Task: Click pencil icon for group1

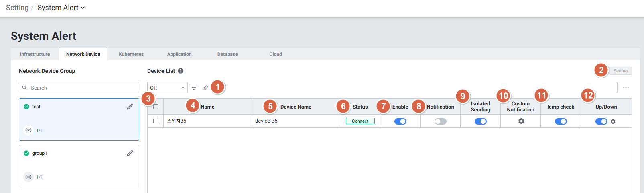Action: click(x=130, y=153)
